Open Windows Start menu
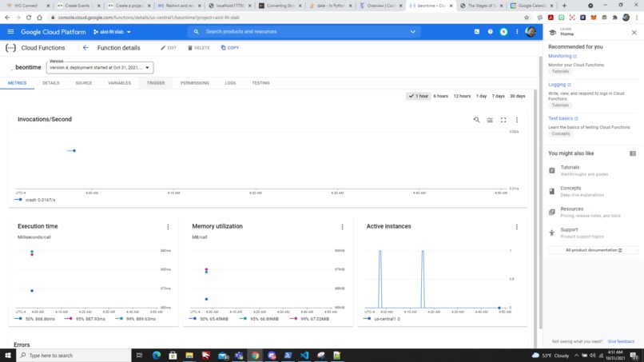This screenshot has width=644, height=362. (x=8, y=355)
